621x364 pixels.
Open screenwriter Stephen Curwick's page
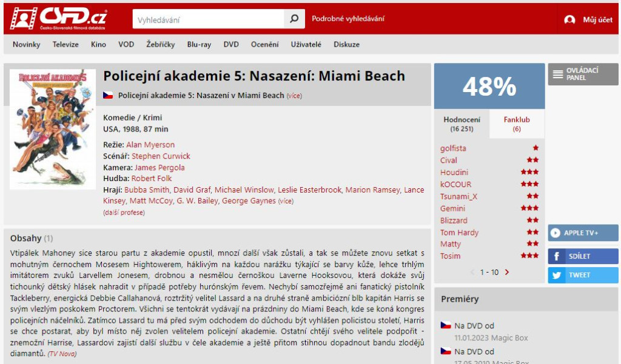(x=161, y=156)
